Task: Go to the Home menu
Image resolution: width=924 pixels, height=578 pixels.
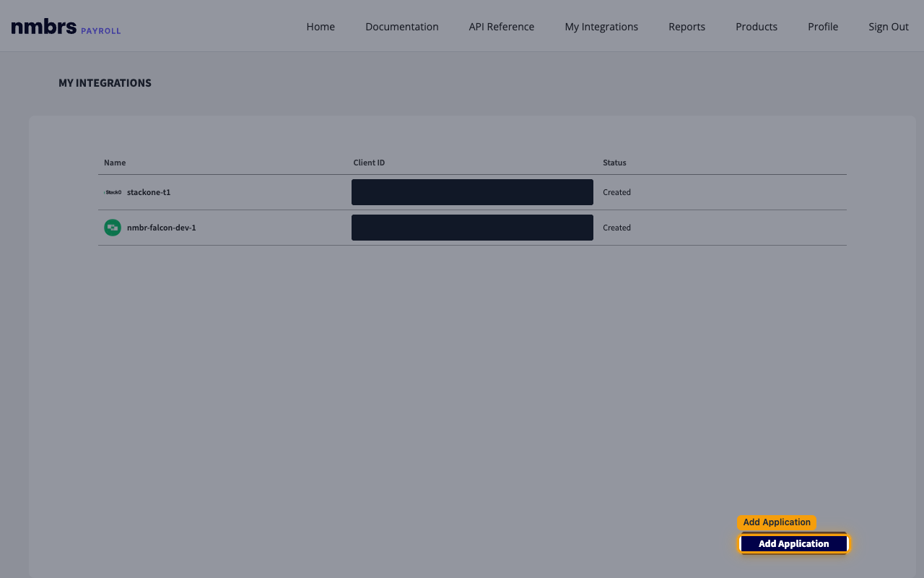Action: pos(321,27)
